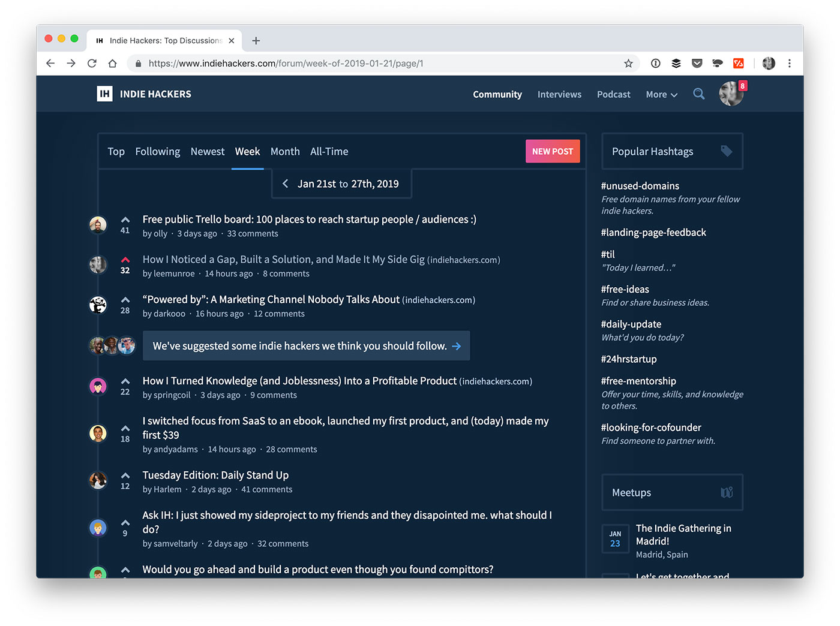
Task: Open the Pocket extension icon
Action: click(697, 63)
